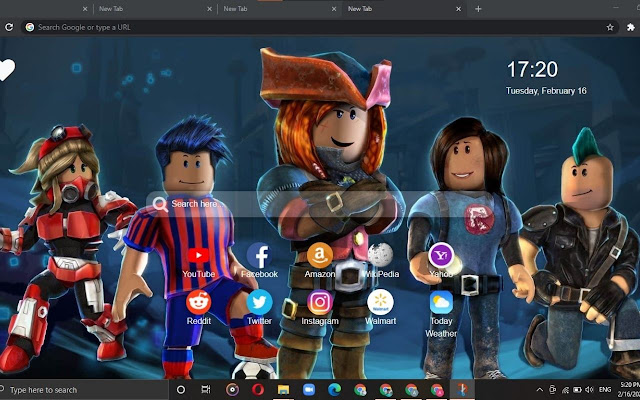Open Cortana circle in the taskbar
Screen dimensions: 640x400
point(181,390)
